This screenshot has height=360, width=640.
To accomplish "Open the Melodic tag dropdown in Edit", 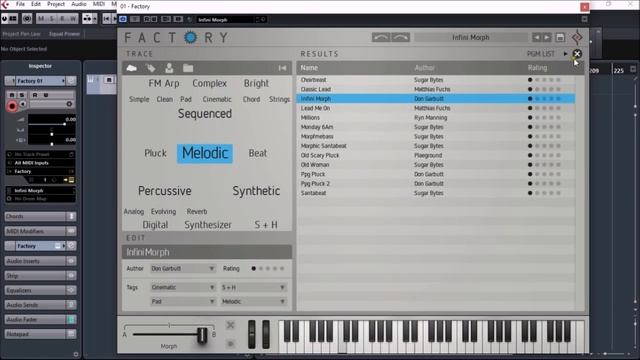I will pyautogui.click(x=253, y=302).
